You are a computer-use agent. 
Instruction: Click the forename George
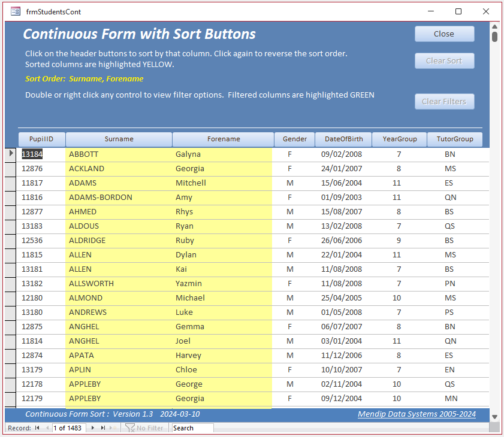coord(189,384)
